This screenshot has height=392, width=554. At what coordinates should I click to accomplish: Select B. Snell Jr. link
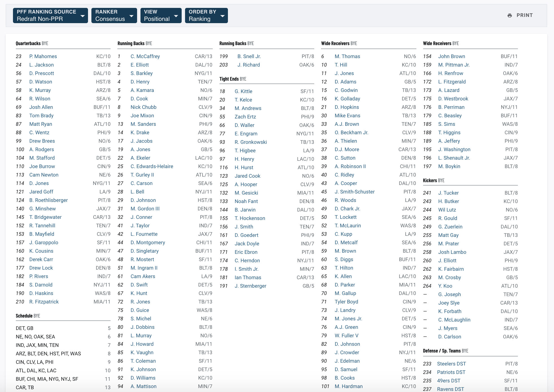pyautogui.click(x=249, y=56)
